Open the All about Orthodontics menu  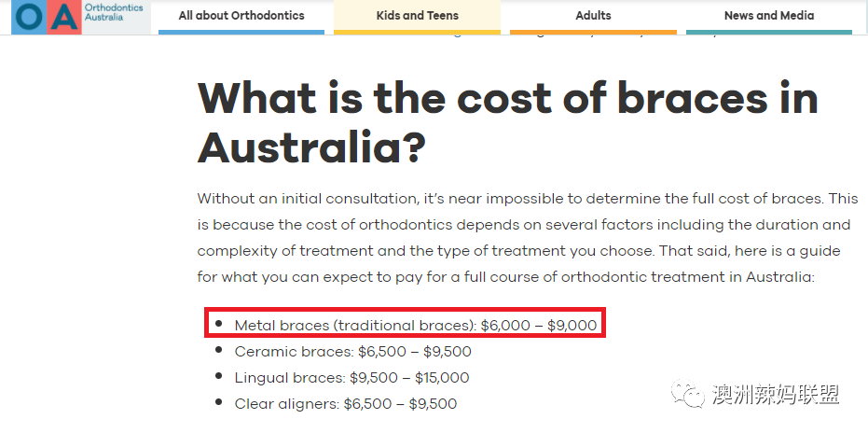(241, 16)
